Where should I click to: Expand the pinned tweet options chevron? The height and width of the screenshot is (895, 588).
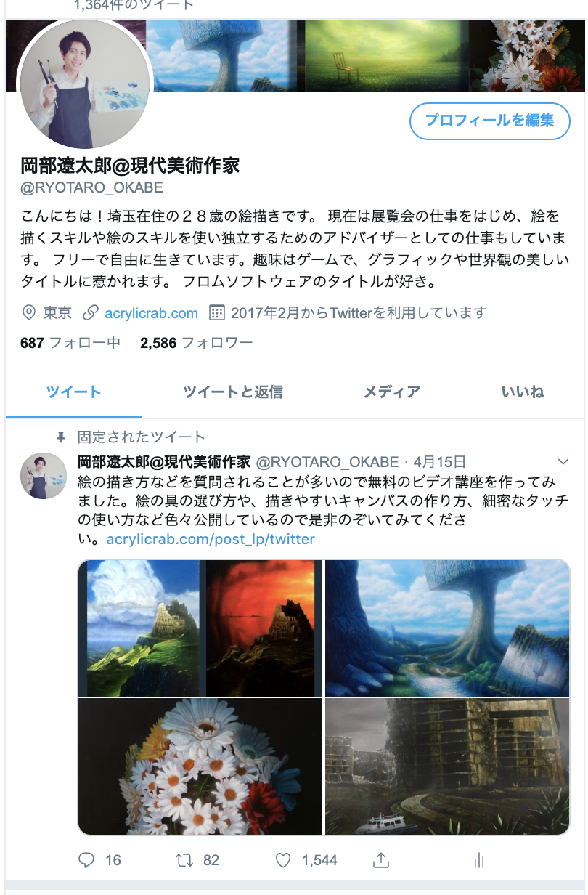click(563, 462)
